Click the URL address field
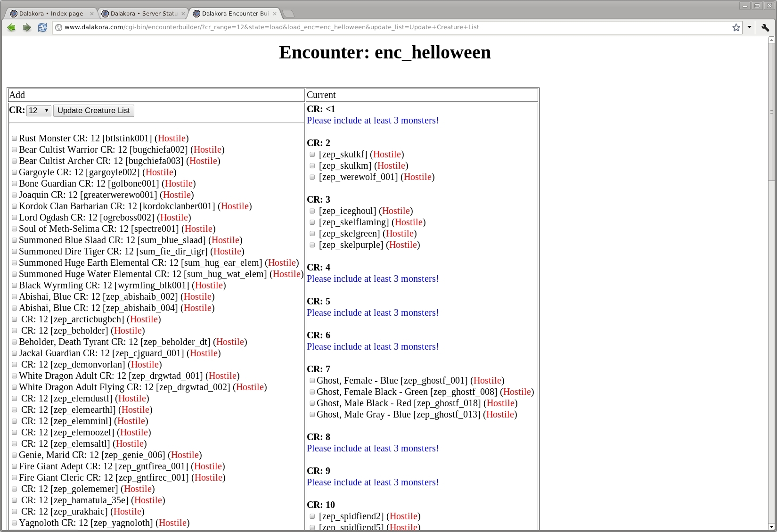Viewport: 777px width, 532px height. [377, 27]
